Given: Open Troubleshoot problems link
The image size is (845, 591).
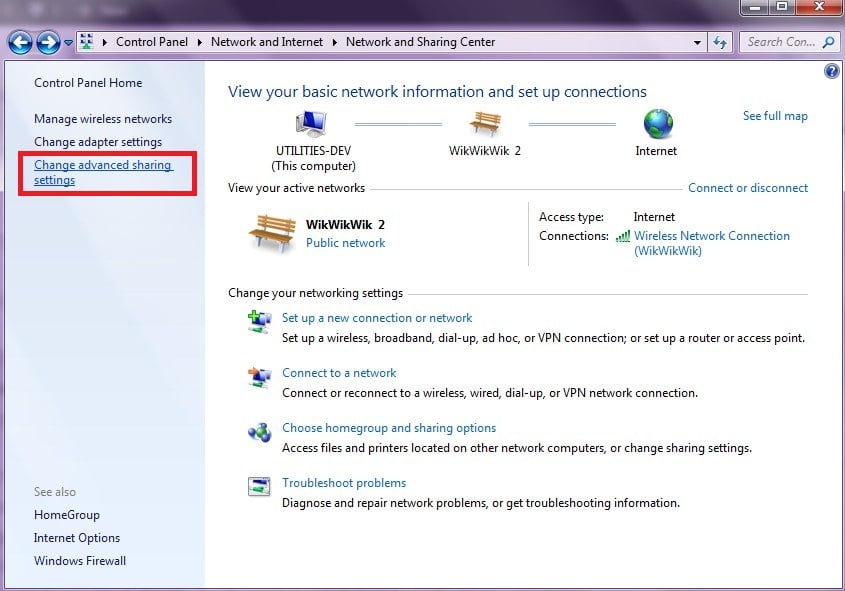Looking at the screenshot, I should (x=344, y=483).
